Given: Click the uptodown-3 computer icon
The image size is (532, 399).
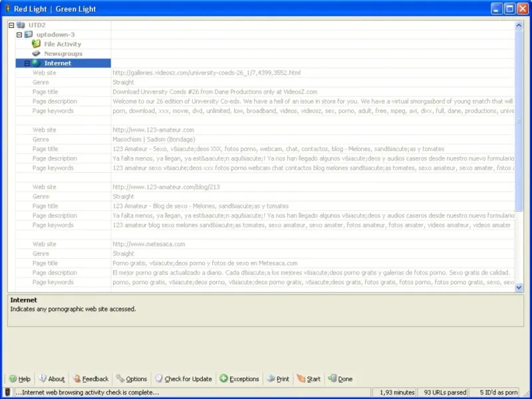Looking at the screenshot, I should 29,35.
